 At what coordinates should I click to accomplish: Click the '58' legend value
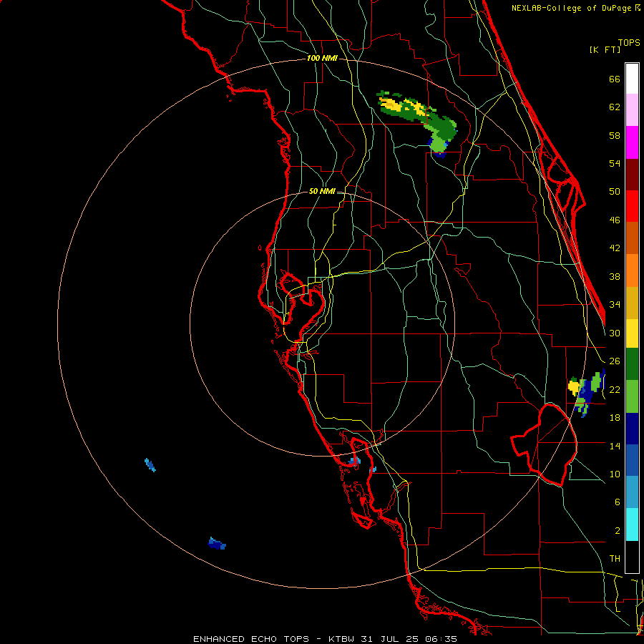tap(615, 135)
